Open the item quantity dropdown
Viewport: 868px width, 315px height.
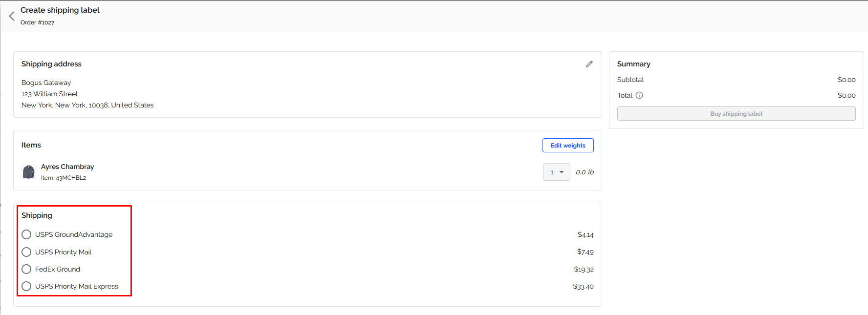click(557, 172)
